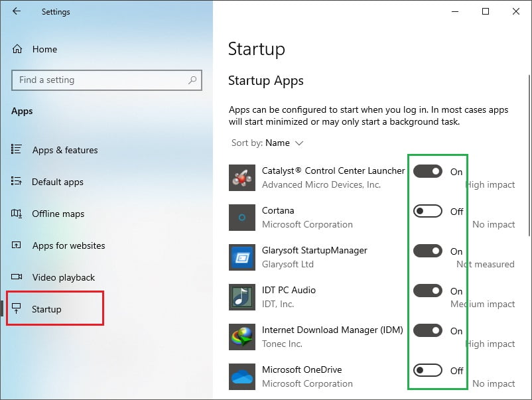Screen dimensions: 532x400
Task: Click the Video playback camera icon
Action: [17, 277]
